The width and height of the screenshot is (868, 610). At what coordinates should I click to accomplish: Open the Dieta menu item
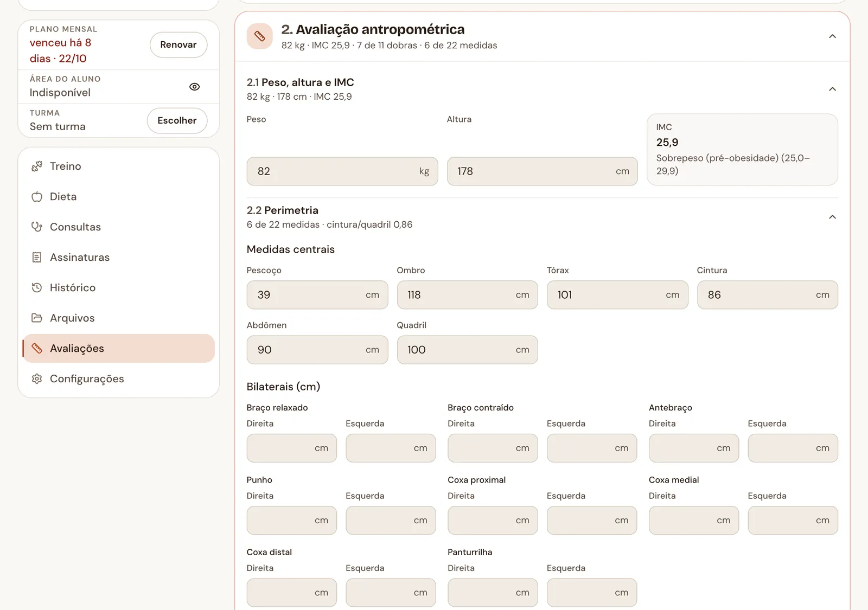click(119, 197)
